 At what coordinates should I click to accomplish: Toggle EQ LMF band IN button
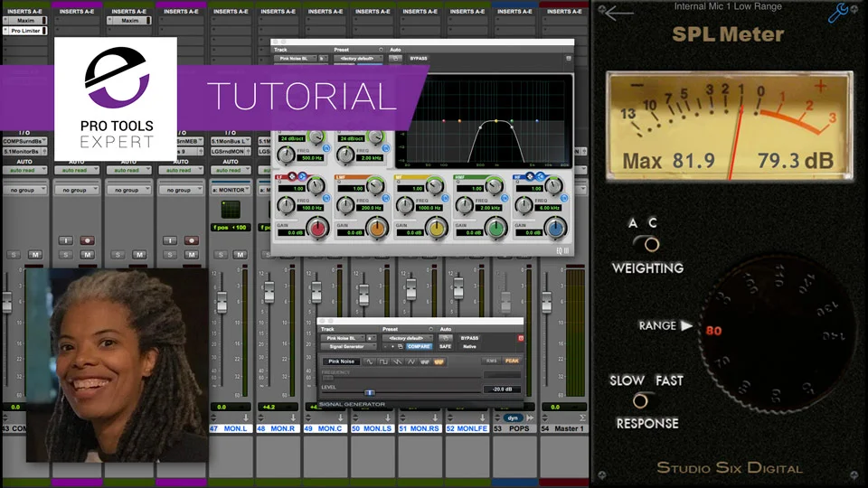point(386,198)
